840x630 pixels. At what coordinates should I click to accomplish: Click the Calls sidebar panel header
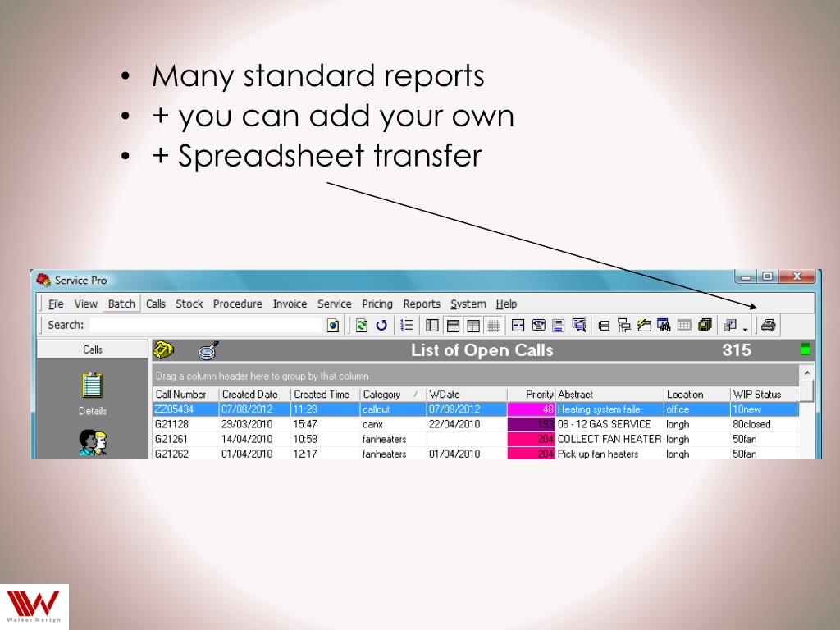93,349
